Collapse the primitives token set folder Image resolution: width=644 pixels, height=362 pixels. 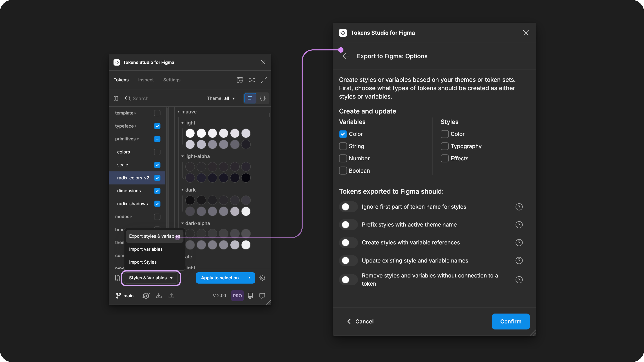tap(138, 139)
